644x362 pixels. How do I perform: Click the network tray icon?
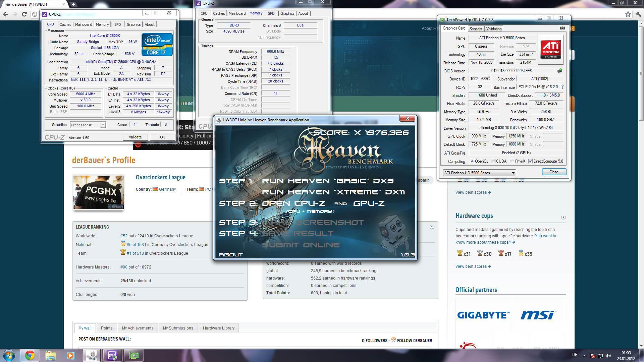[x=600, y=356]
